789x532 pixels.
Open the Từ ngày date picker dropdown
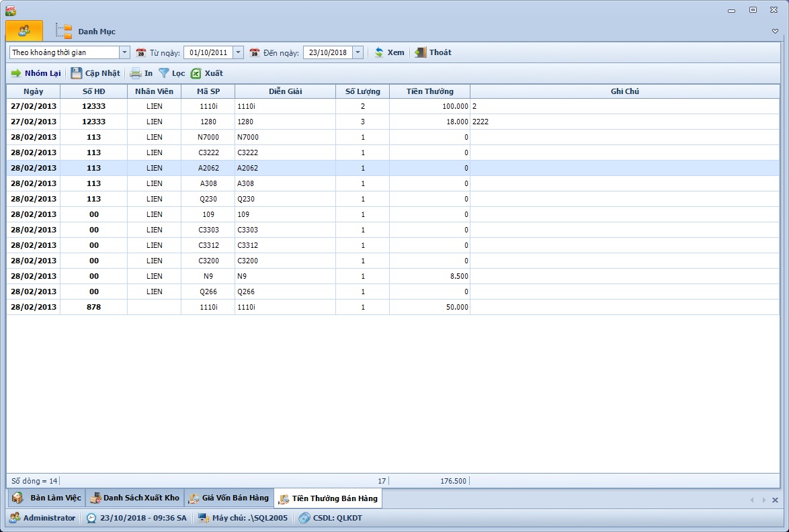click(238, 52)
